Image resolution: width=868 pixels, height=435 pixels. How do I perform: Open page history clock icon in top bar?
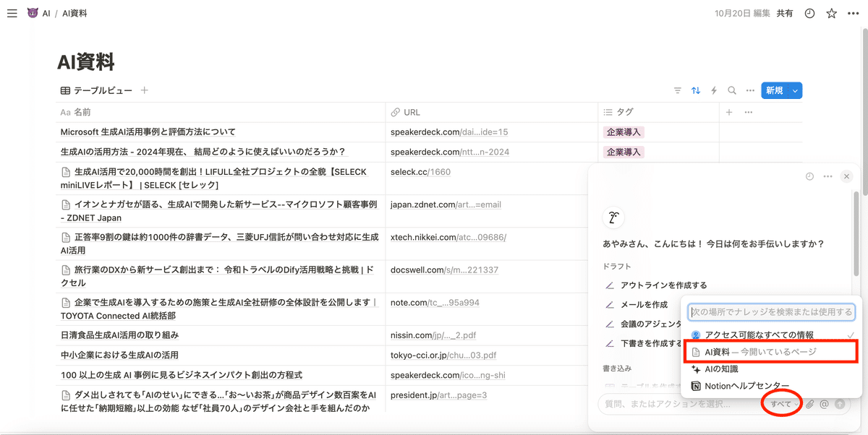click(809, 13)
